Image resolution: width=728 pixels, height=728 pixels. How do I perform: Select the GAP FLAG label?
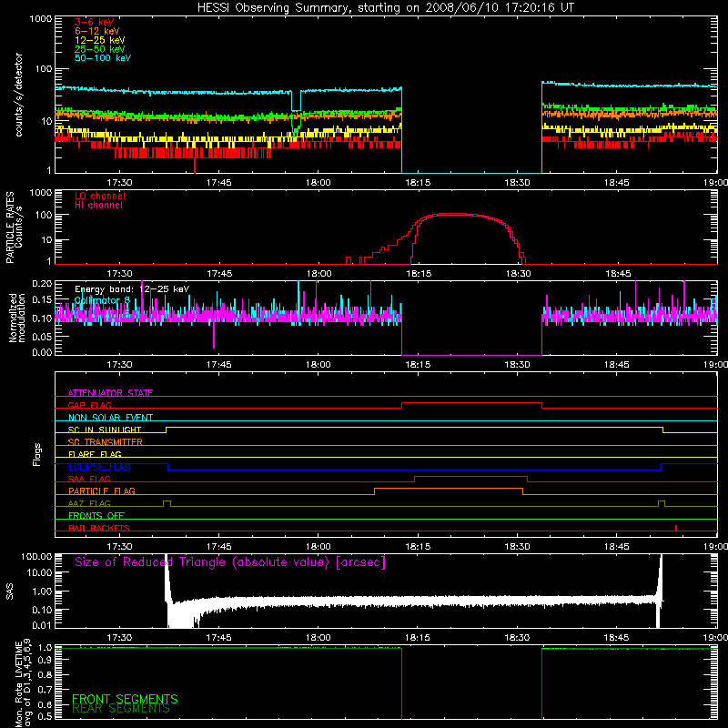coord(89,405)
